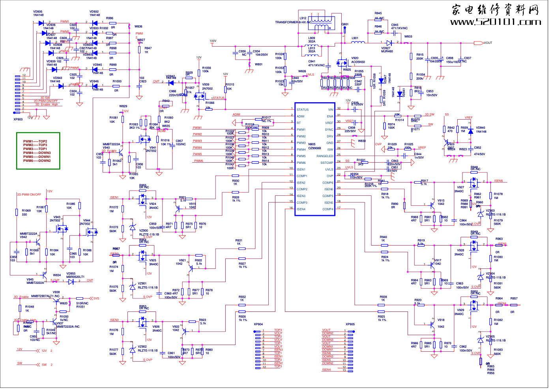This screenshot has width=554, height=392.
Task: Click the VD927 MUR460 diode symbol
Action: [x=389, y=43]
